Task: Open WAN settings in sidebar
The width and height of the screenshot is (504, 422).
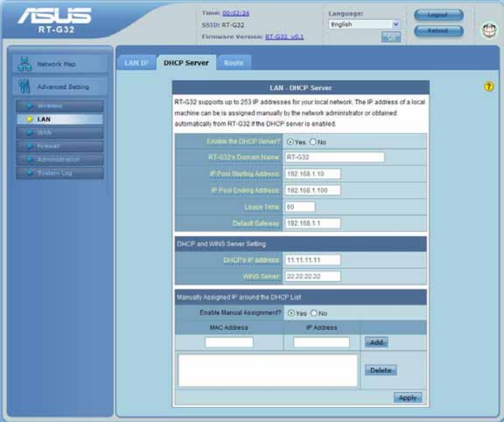Action: pyautogui.click(x=60, y=133)
